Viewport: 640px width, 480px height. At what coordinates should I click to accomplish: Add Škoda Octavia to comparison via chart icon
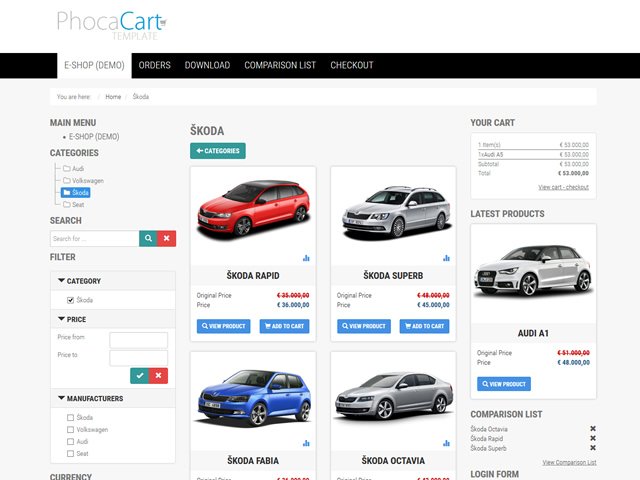446,443
